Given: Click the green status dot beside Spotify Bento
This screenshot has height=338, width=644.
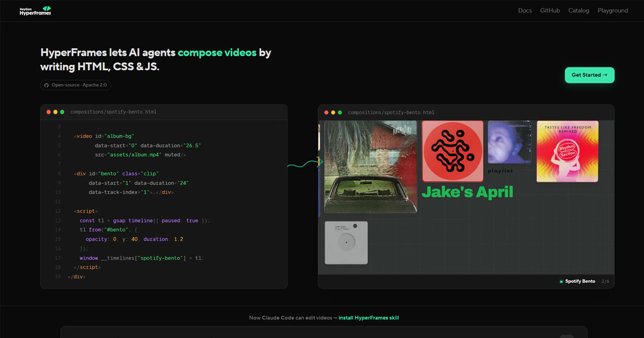Looking at the screenshot, I should pyautogui.click(x=561, y=281).
